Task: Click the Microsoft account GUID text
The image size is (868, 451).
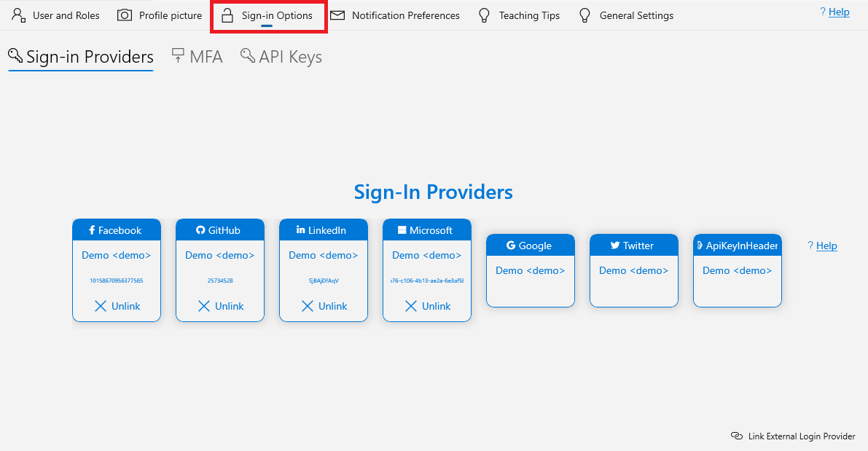Action: pos(427,281)
